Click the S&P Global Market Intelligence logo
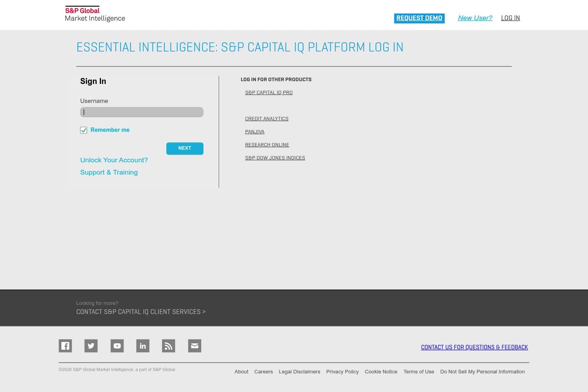This screenshot has height=392, width=588. click(x=95, y=14)
